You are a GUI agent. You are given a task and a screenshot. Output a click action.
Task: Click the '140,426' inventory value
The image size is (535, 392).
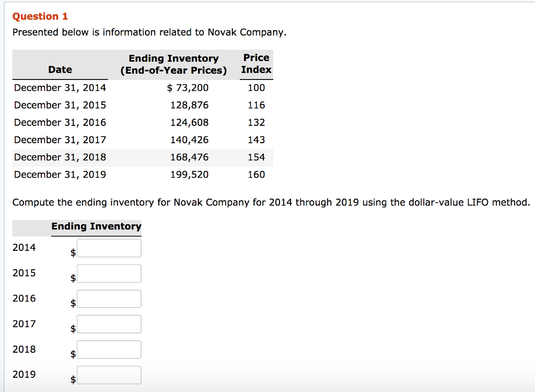point(189,140)
